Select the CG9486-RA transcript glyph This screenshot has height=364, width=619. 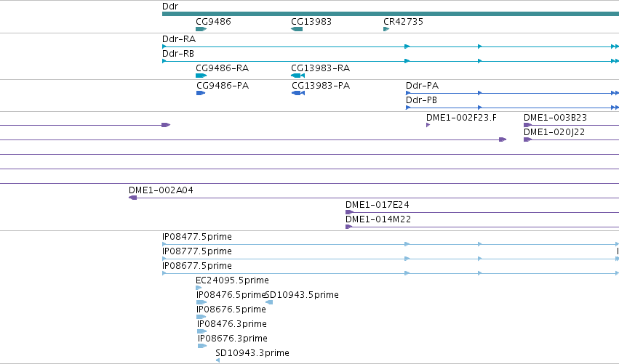tap(201, 76)
